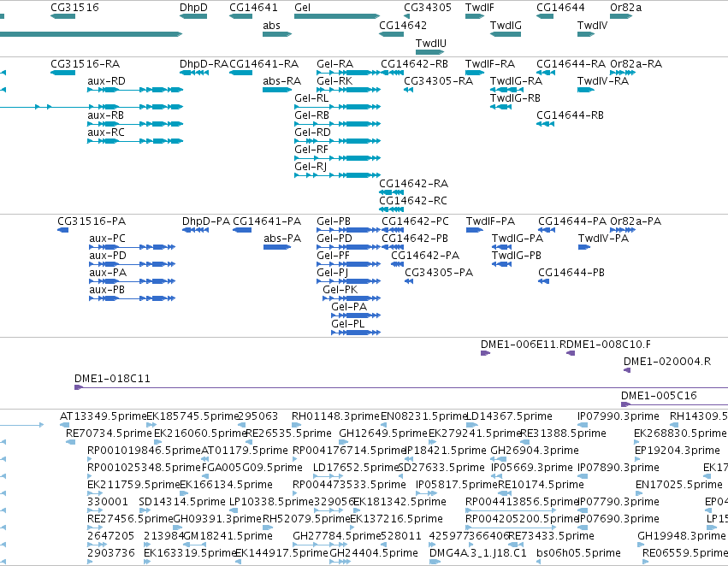The image size is (728, 566).
Task: Click the Gel-RB transcript
Action: click(x=338, y=124)
